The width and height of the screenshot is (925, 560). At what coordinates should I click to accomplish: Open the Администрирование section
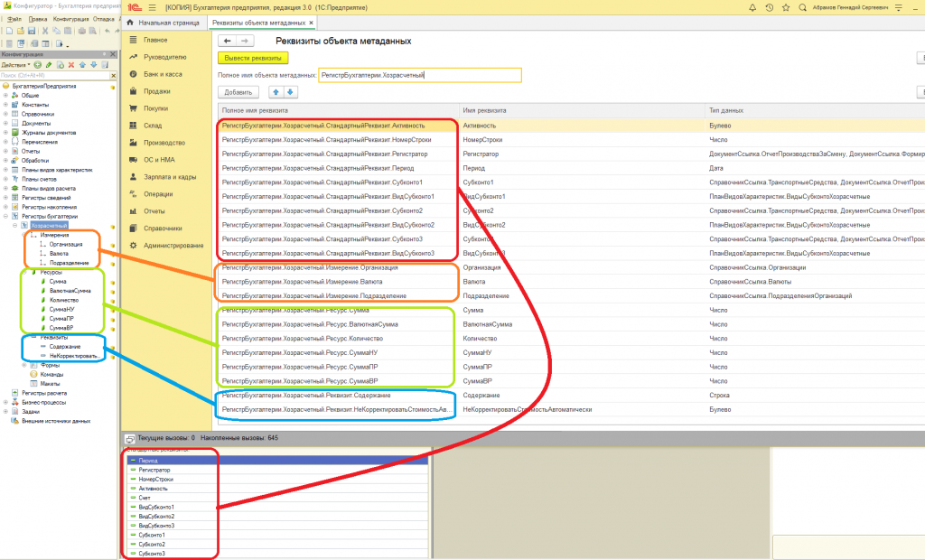click(173, 246)
